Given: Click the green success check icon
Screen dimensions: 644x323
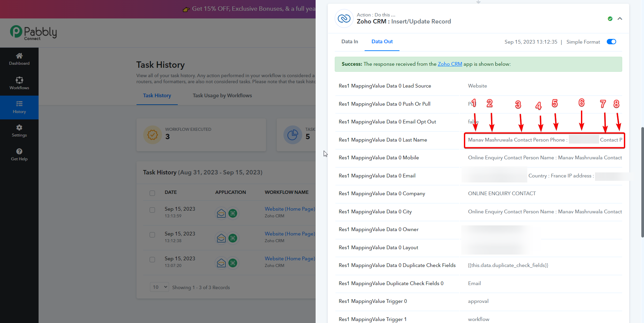Looking at the screenshot, I should [x=610, y=19].
